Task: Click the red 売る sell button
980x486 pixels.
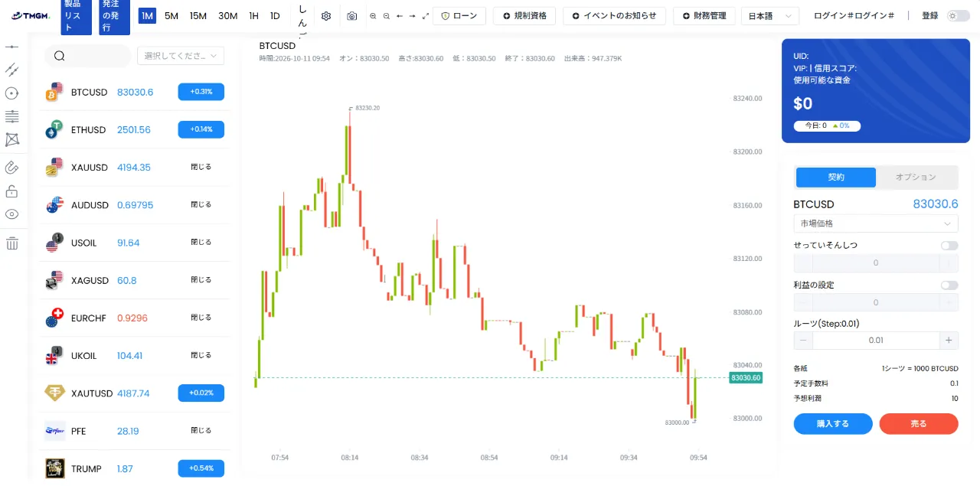Action: coord(919,424)
